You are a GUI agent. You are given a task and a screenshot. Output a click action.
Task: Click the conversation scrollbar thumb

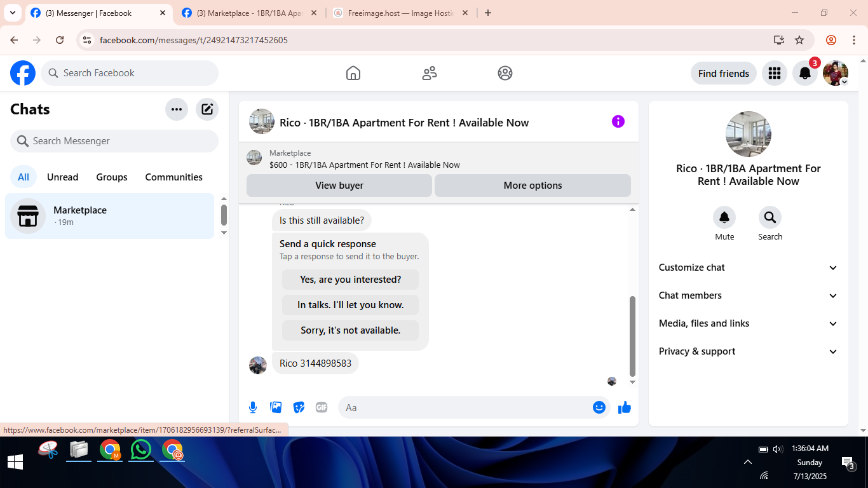[632, 336]
